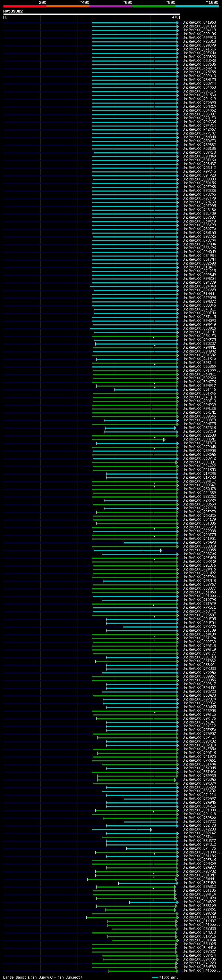Select label UniRef100_Q5DVT4
Image resolution: width=222 pixels, height=980 pixels.
pos(199,84)
